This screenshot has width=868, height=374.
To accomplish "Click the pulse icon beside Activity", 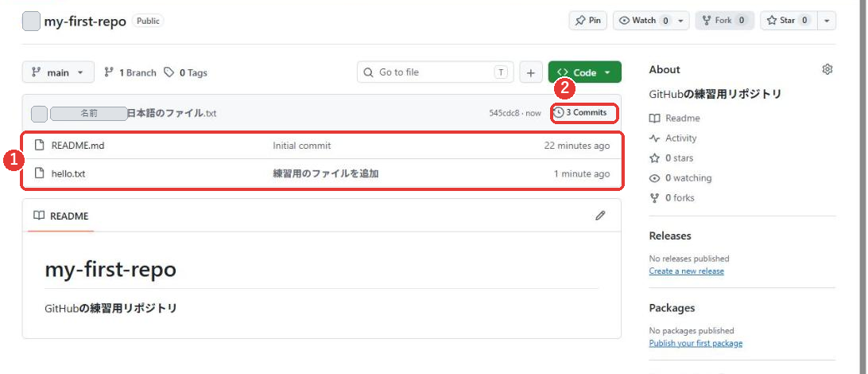I will [654, 138].
